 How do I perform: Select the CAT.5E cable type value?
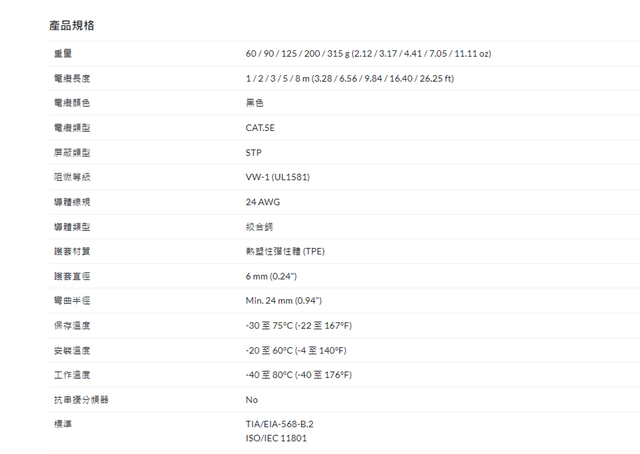(x=260, y=128)
